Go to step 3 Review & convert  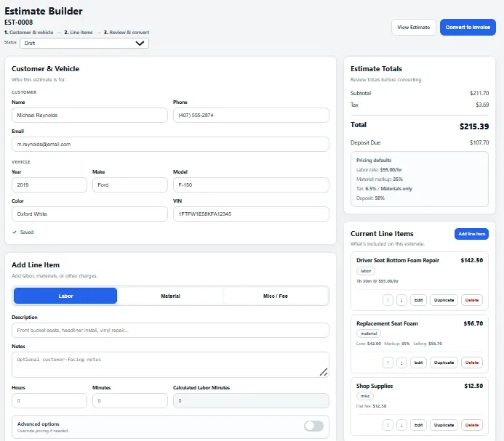[x=127, y=33]
